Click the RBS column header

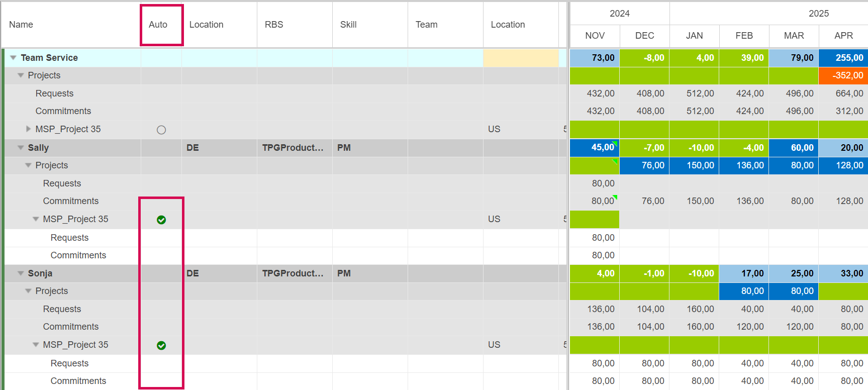pos(274,25)
